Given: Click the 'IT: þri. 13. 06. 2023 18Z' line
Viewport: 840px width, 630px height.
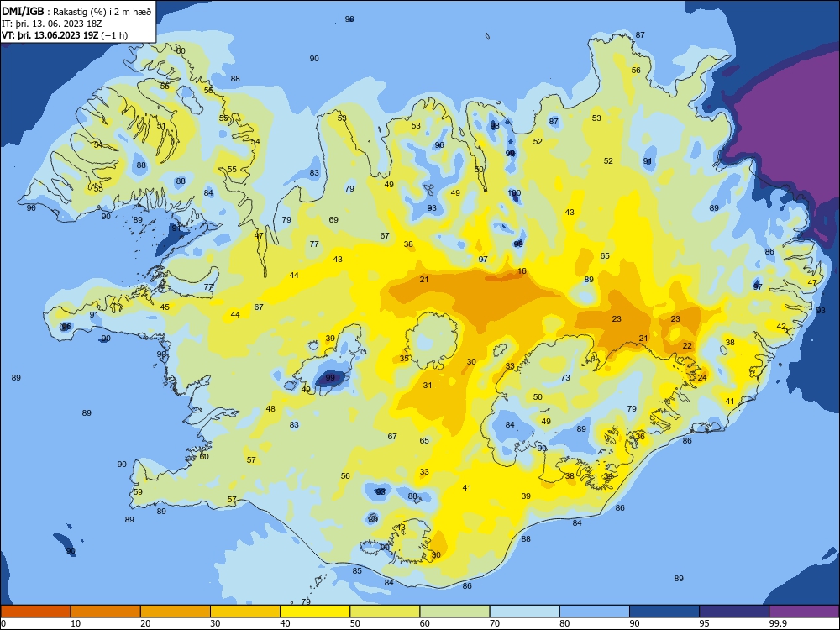Looking at the screenshot, I should pyautogui.click(x=51, y=24).
